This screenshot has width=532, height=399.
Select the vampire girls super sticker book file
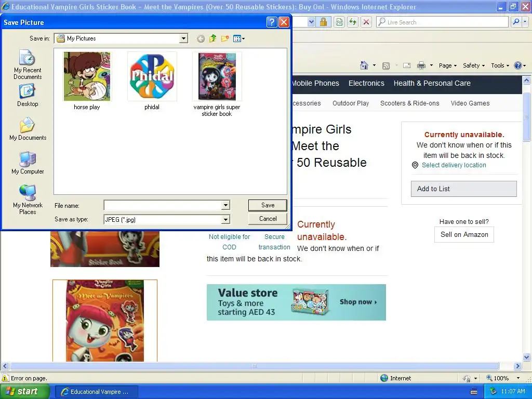[217, 84]
